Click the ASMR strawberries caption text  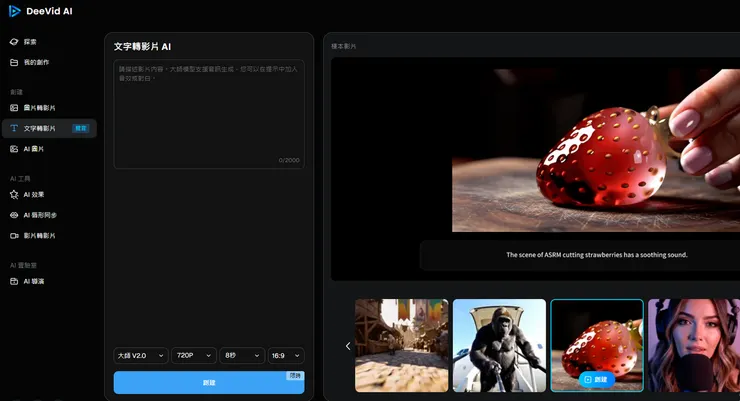click(597, 255)
